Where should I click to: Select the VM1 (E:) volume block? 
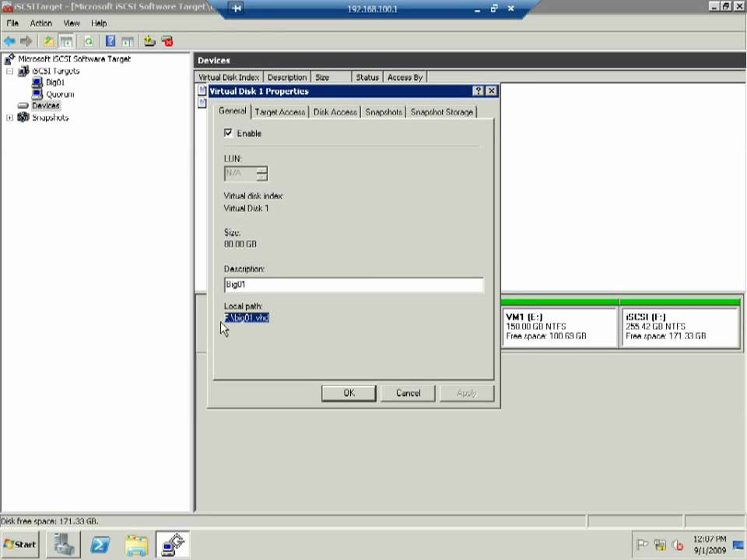(559, 326)
